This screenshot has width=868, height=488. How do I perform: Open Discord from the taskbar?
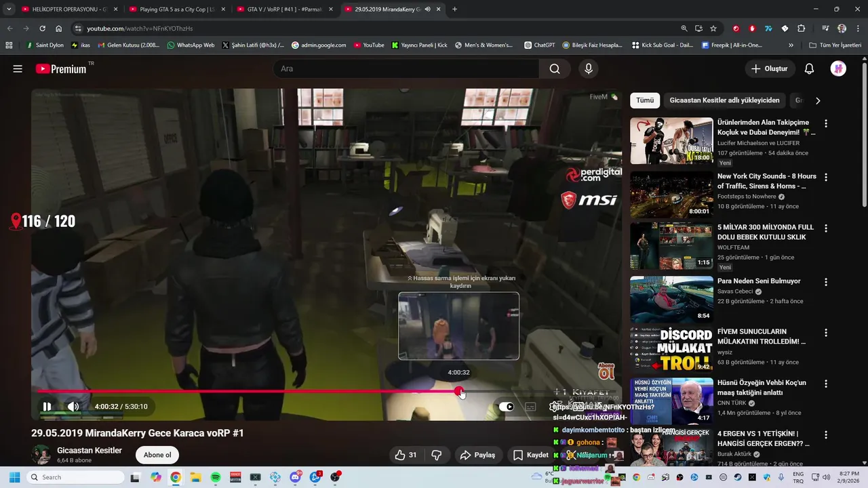(x=295, y=477)
